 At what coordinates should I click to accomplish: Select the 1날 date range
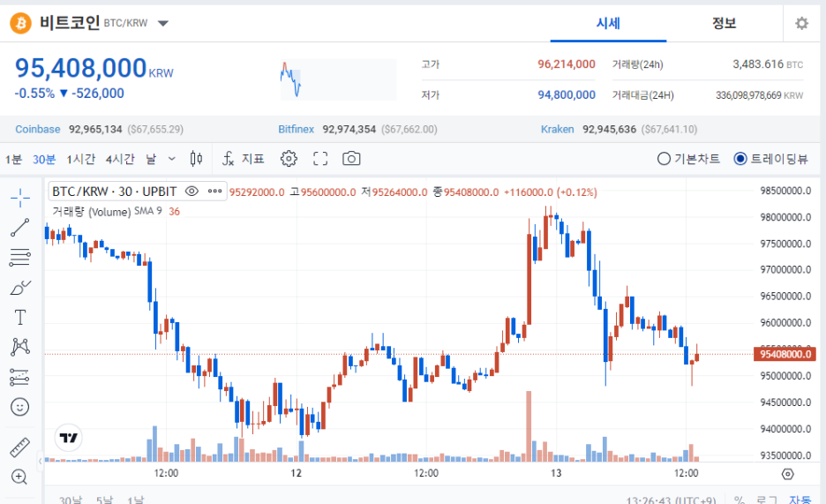135,500
